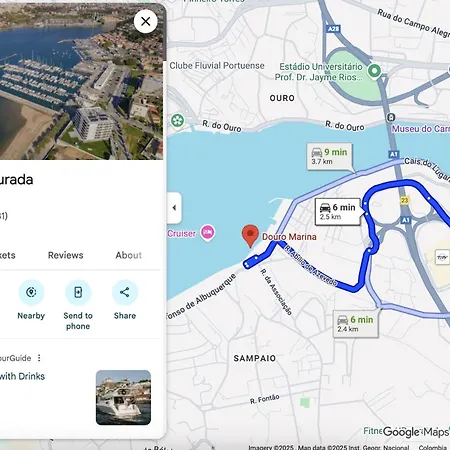Click the Museu do Carro icon
450x450 pixels.
pos(391,117)
